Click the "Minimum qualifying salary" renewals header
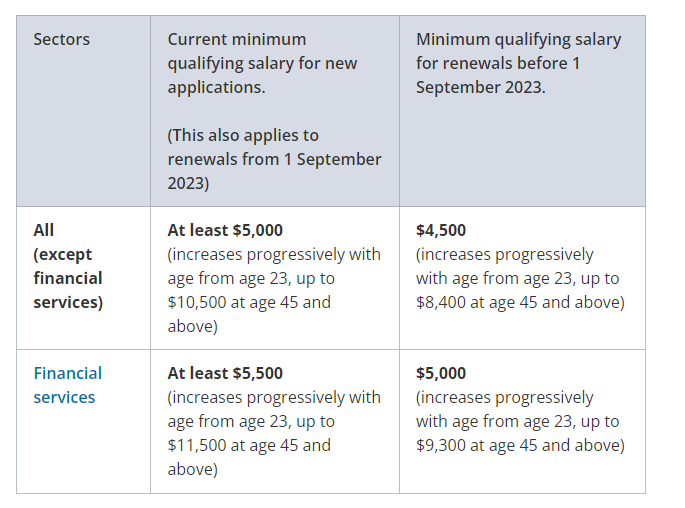 (518, 40)
